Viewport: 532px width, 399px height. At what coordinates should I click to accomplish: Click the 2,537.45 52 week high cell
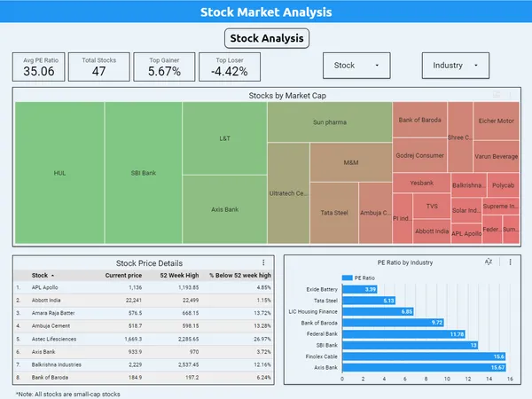188,364
